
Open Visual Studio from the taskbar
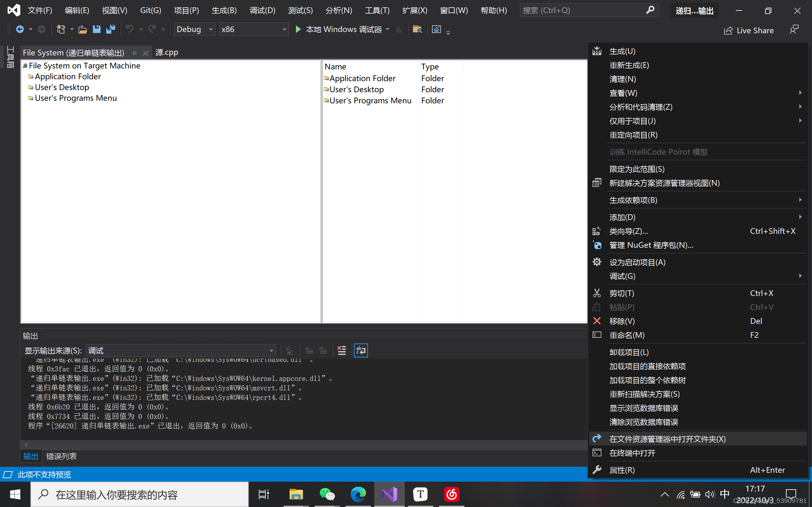point(389,494)
